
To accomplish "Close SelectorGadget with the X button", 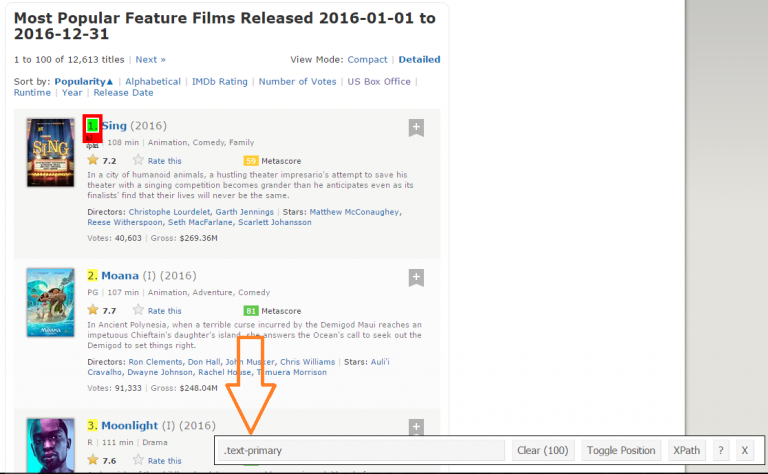I will point(744,450).
